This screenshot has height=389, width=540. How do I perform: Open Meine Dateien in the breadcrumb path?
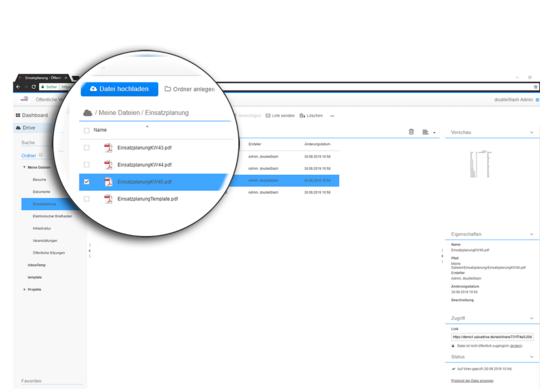point(119,113)
